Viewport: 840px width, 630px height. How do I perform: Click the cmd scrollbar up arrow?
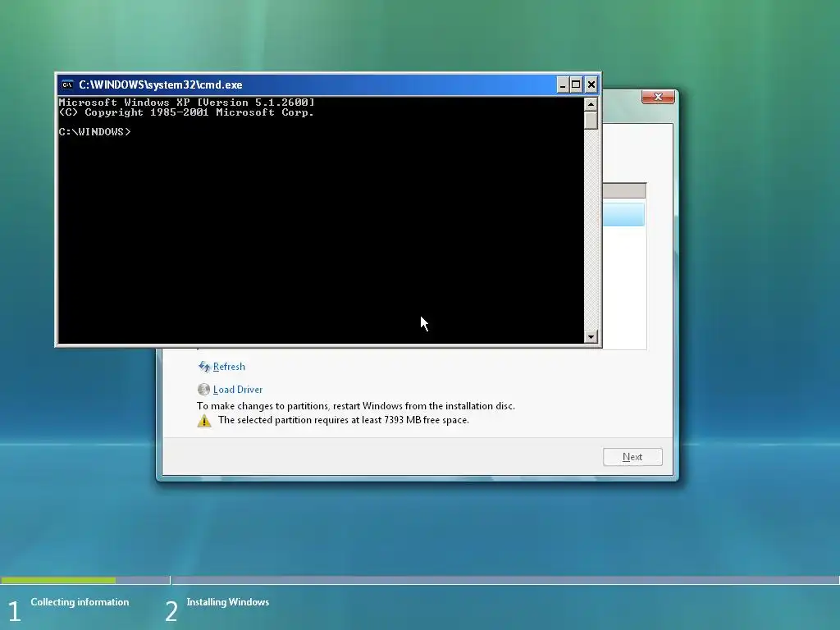591,104
